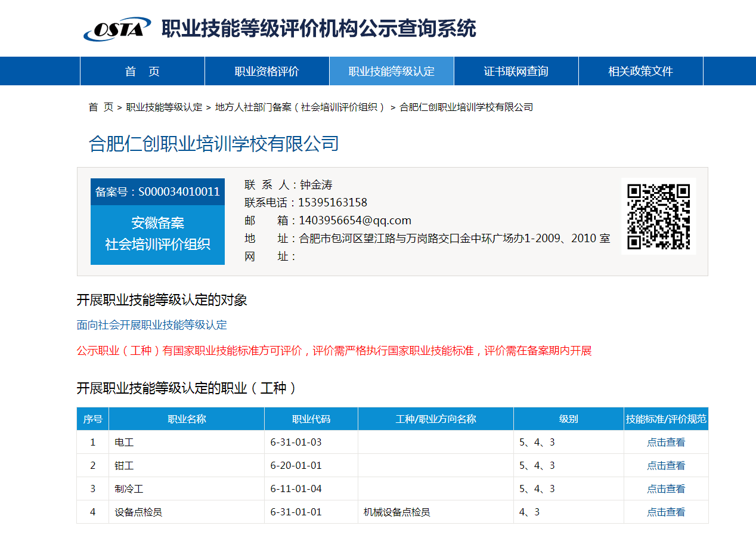756x541 pixels.
Task: Click the 职业技能等级认定 breadcrumb link
Action: 165,107
